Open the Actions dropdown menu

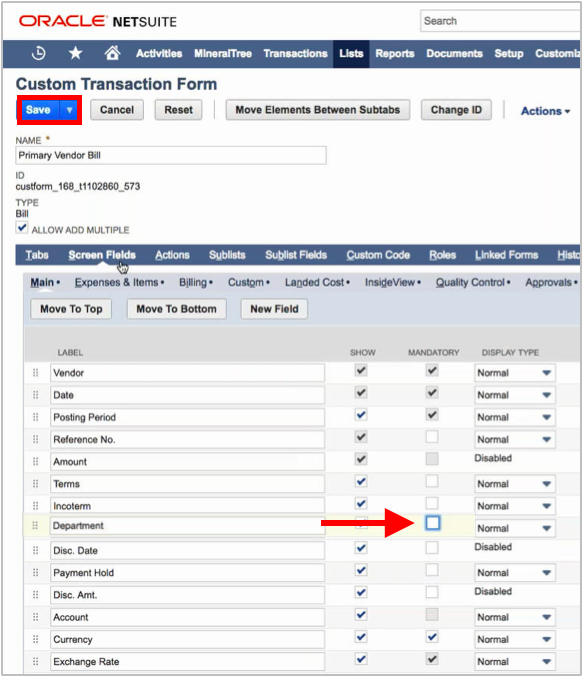coord(546,111)
